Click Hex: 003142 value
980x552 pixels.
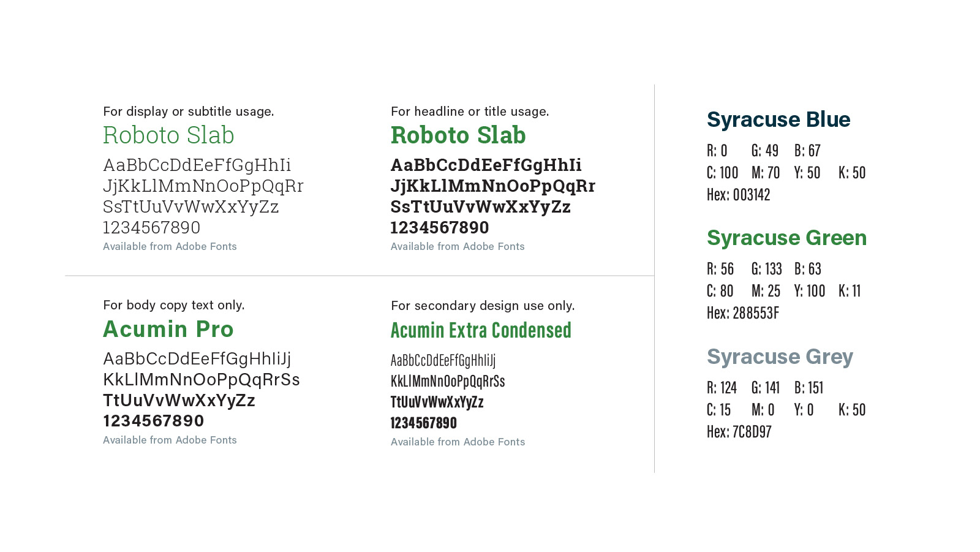point(738,195)
